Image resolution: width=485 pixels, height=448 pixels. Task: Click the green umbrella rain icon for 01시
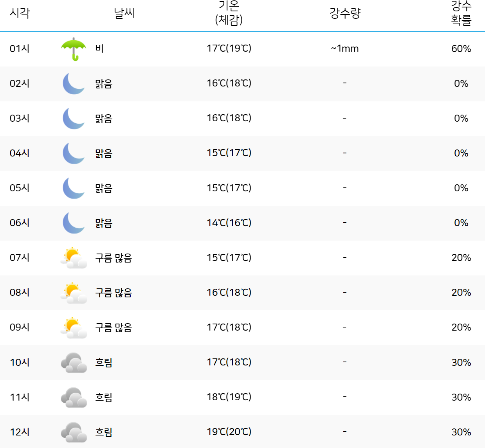[74, 49]
